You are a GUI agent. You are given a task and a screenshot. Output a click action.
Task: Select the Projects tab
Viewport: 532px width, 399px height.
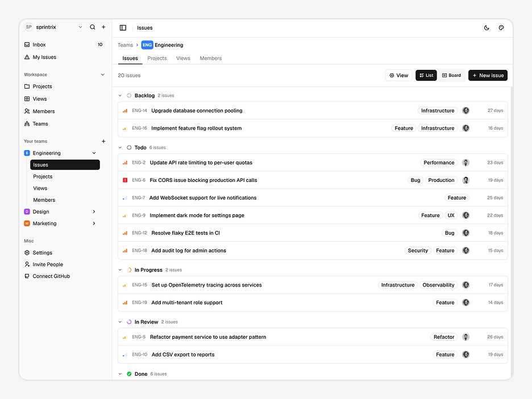157,59
